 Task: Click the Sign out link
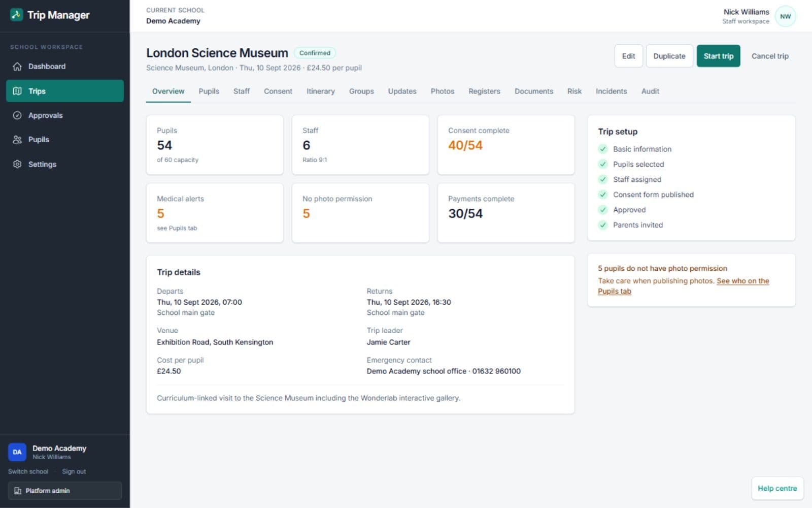(74, 471)
